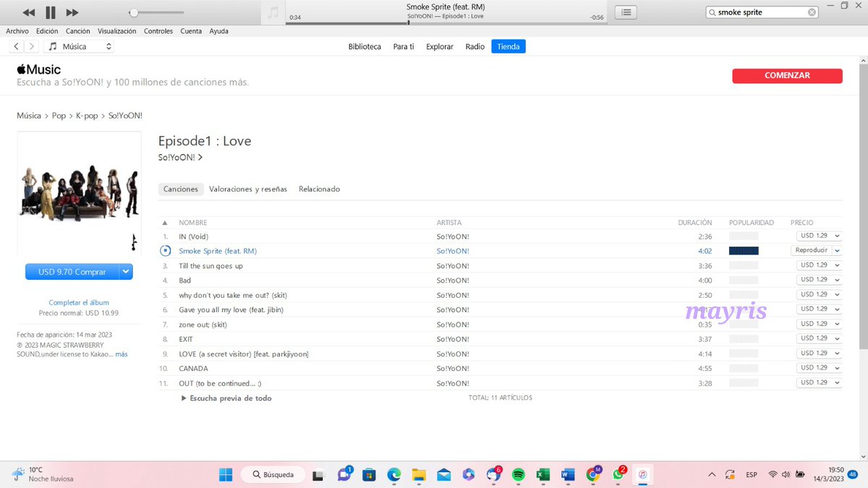This screenshot has width=868, height=488.
Task: Open the Ayuda menu
Action: (218, 31)
